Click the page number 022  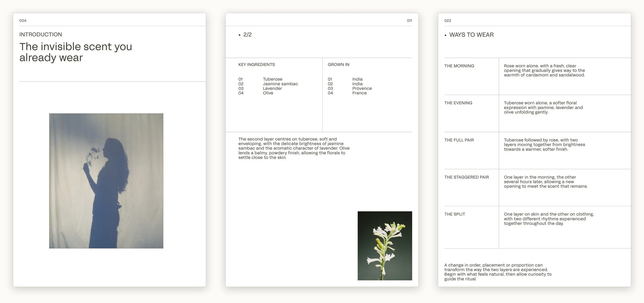click(448, 21)
